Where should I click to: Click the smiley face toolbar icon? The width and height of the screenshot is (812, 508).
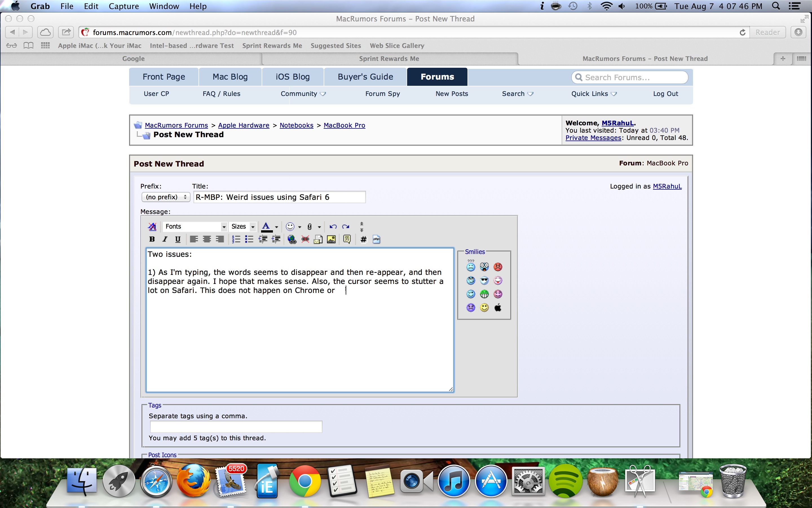click(x=290, y=227)
